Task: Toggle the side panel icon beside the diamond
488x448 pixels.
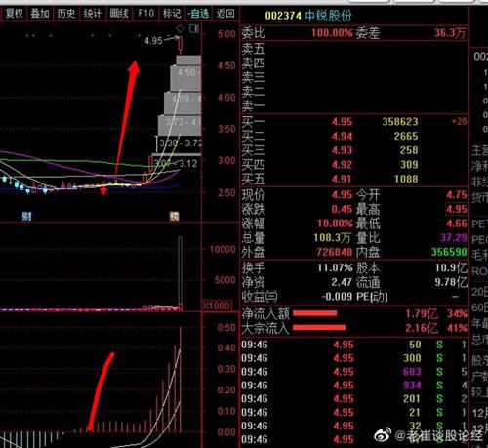Action: coord(194,28)
